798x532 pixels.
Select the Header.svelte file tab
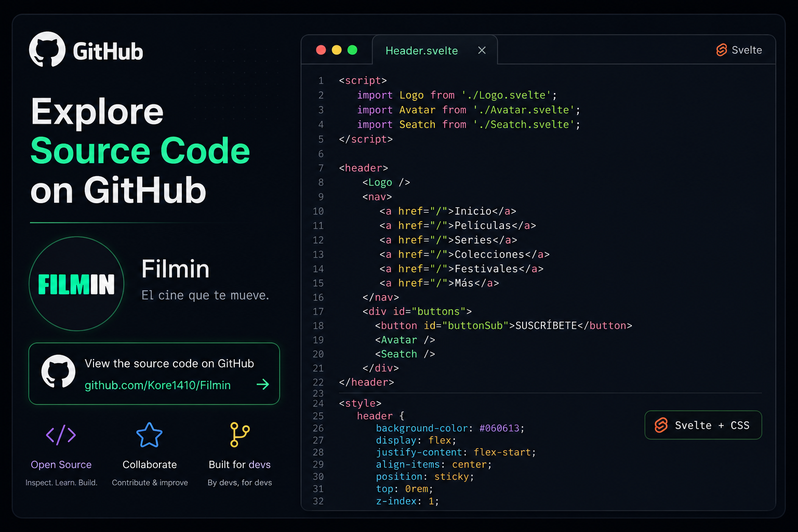(x=435, y=50)
